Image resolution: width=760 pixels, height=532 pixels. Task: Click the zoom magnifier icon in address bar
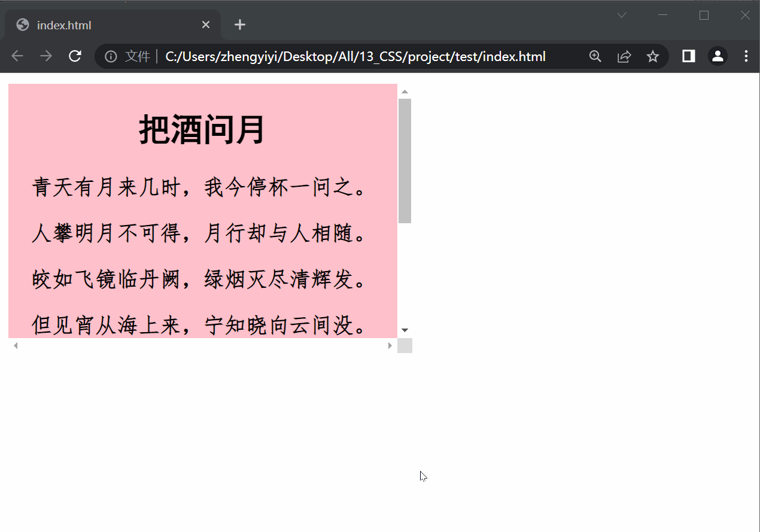pos(595,56)
